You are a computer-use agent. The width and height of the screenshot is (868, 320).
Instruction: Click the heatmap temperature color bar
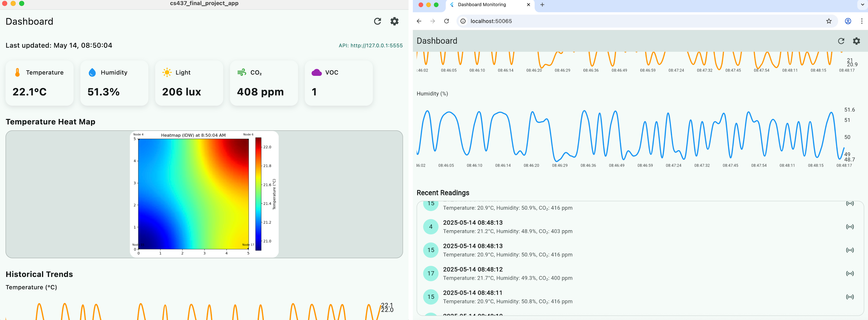pos(258,194)
